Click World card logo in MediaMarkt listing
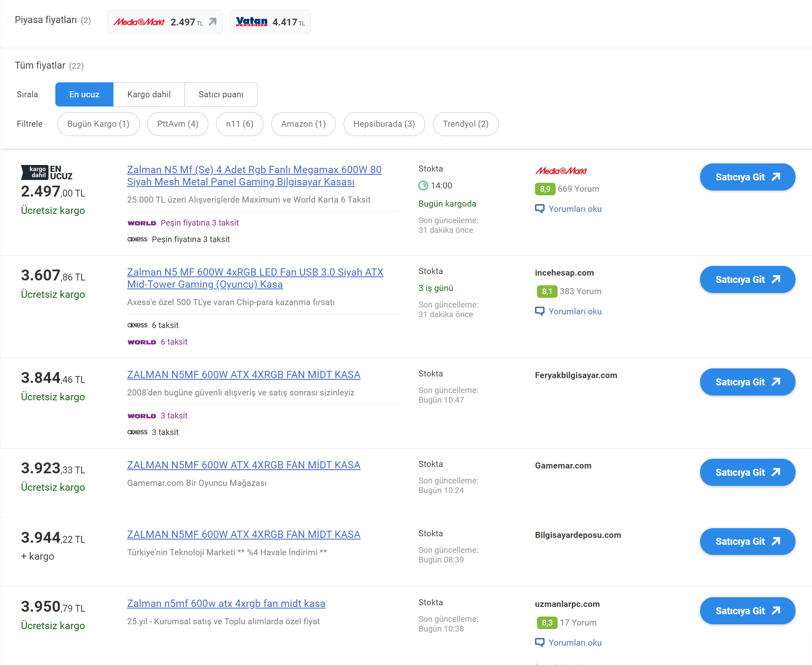 coord(142,223)
